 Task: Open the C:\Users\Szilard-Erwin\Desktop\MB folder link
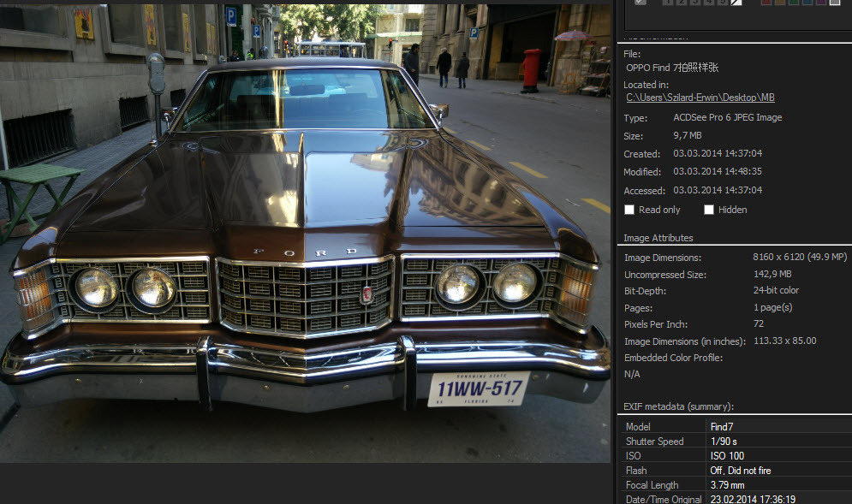700,98
